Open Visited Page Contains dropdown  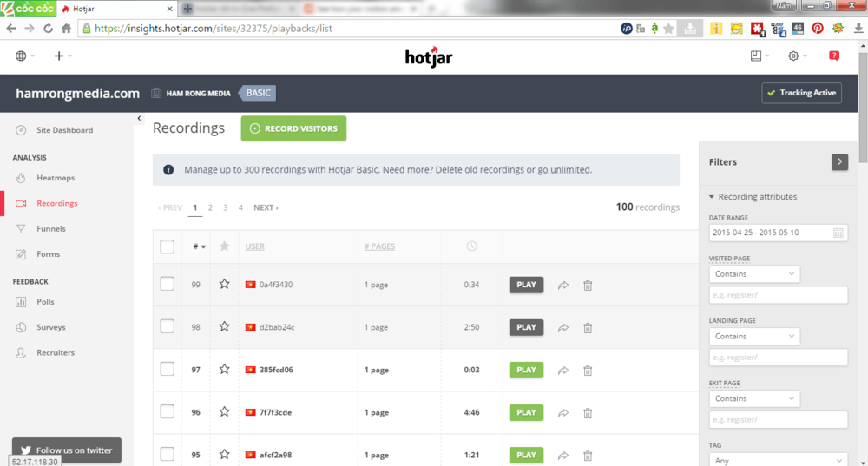(x=754, y=274)
